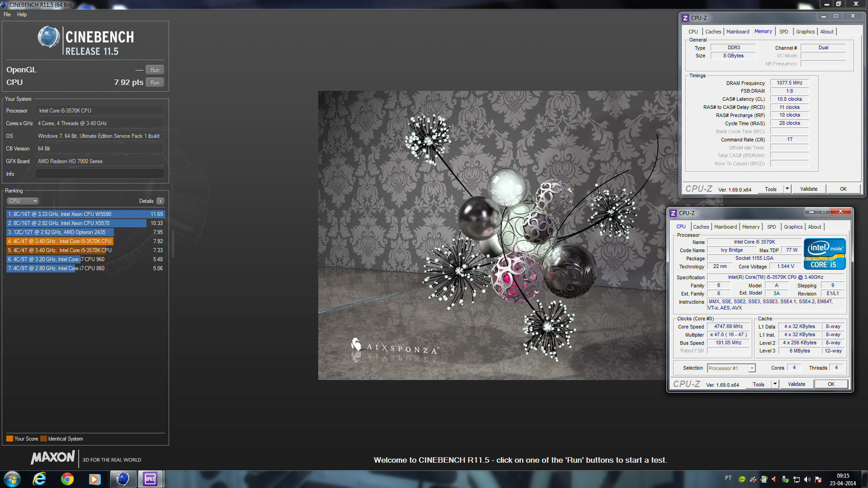868x488 pixels.
Task: Open the volume control in the system tray
Action: click(807, 479)
